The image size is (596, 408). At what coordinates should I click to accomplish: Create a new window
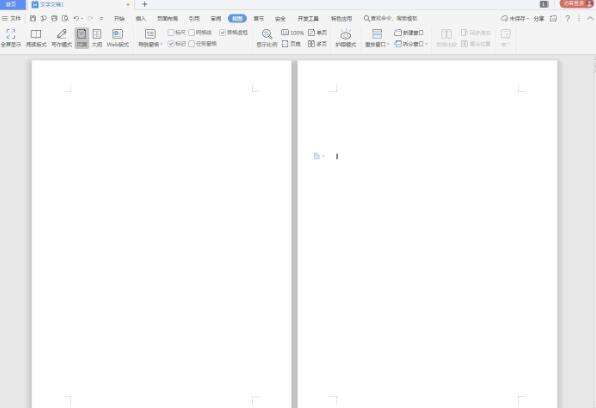(409, 33)
